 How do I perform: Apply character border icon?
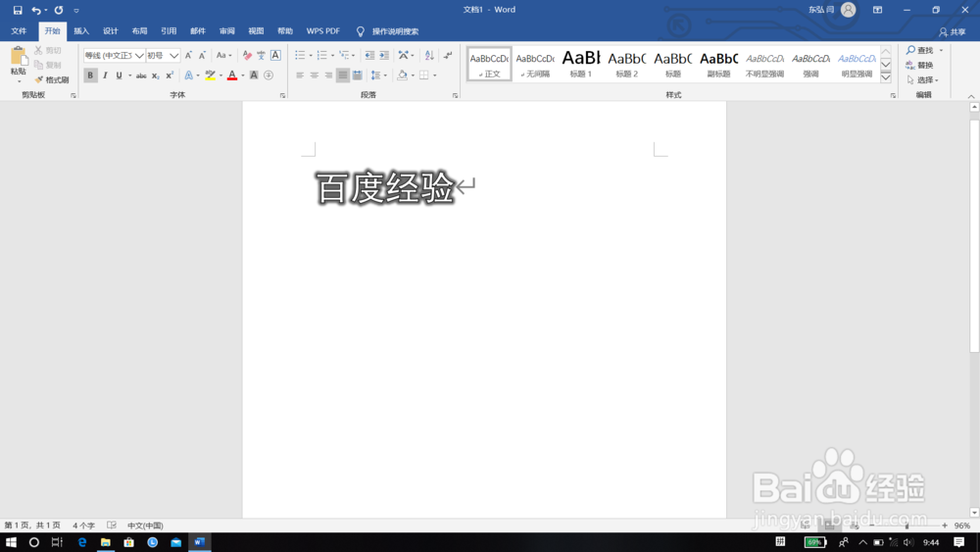[275, 56]
